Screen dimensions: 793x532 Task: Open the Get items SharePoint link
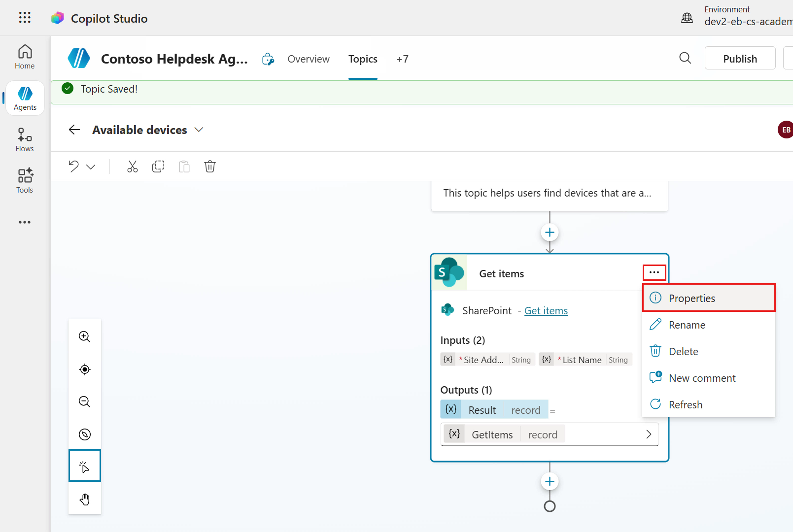546,311
